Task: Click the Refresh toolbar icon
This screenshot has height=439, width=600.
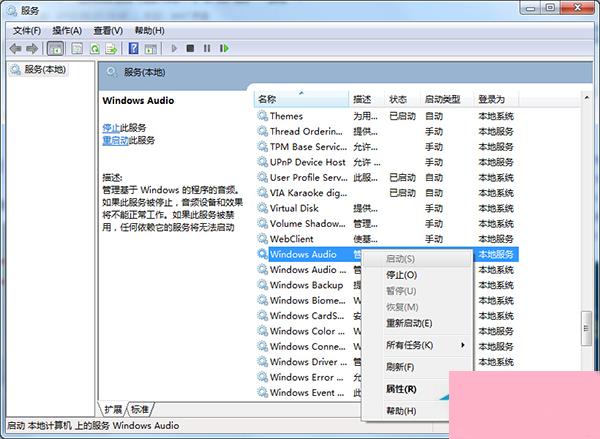Action: [x=95, y=49]
